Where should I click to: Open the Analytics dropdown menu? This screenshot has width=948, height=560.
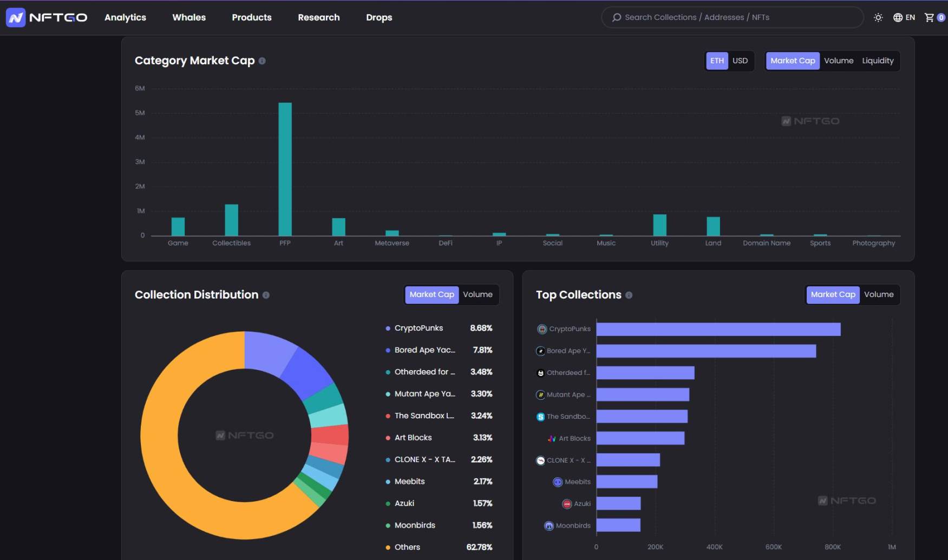tap(125, 17)
